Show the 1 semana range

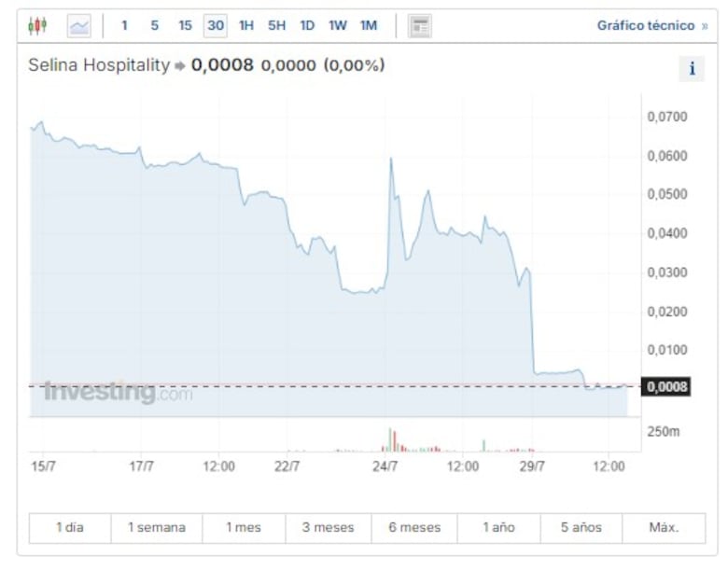156,528
